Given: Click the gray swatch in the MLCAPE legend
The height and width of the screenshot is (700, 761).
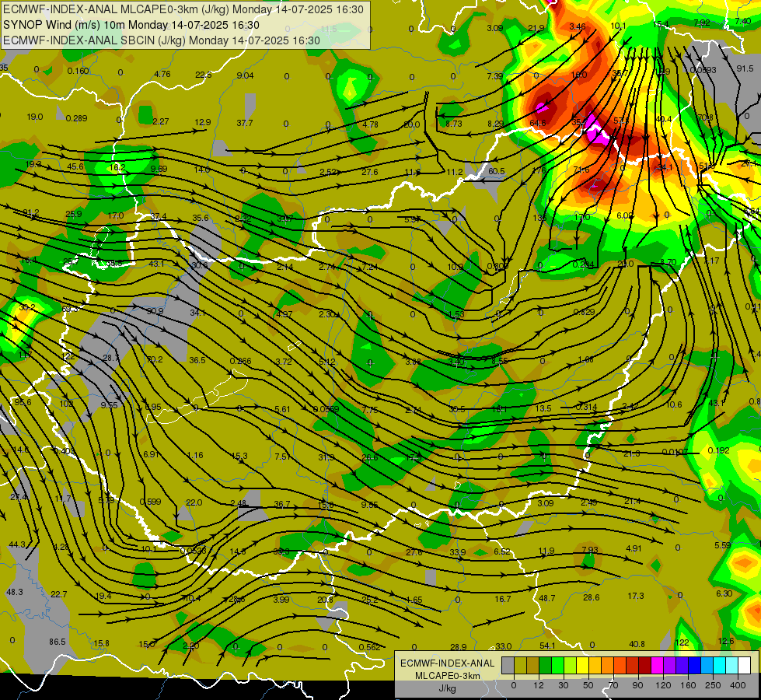Looking at the screenshot, I should [508, 666].
